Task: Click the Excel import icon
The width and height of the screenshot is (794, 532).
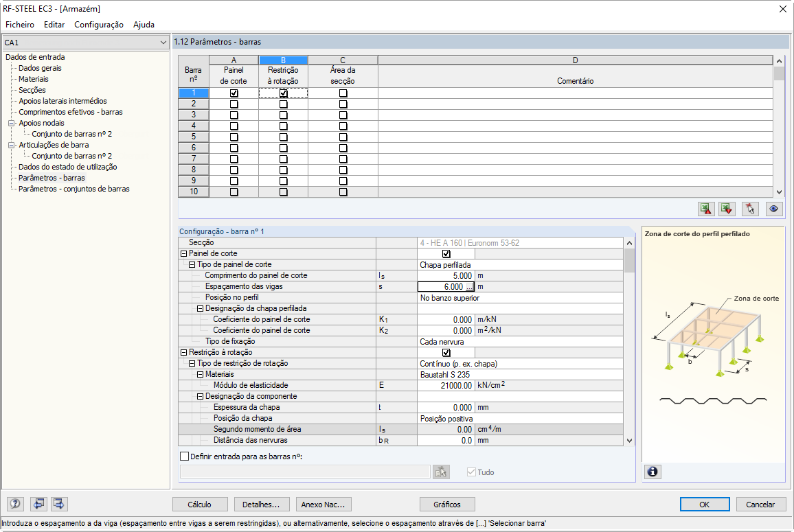Action: (727, 209)
